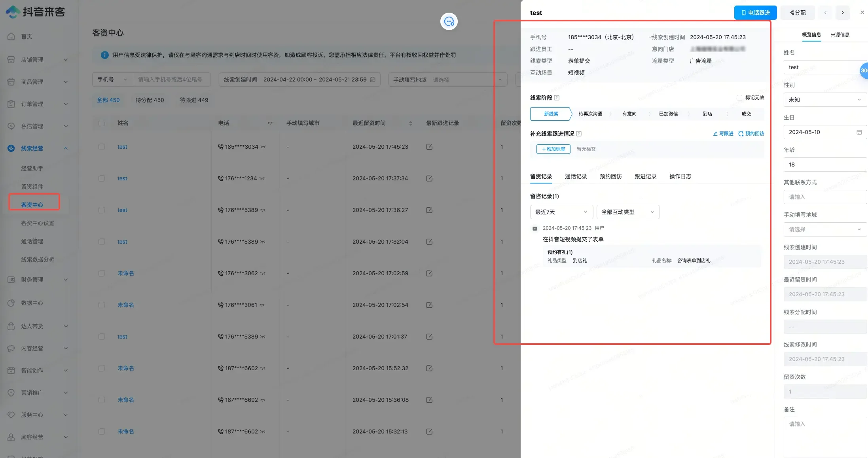Click the 写跟进 link
868x458 pixels.
[x=723, y=134]
